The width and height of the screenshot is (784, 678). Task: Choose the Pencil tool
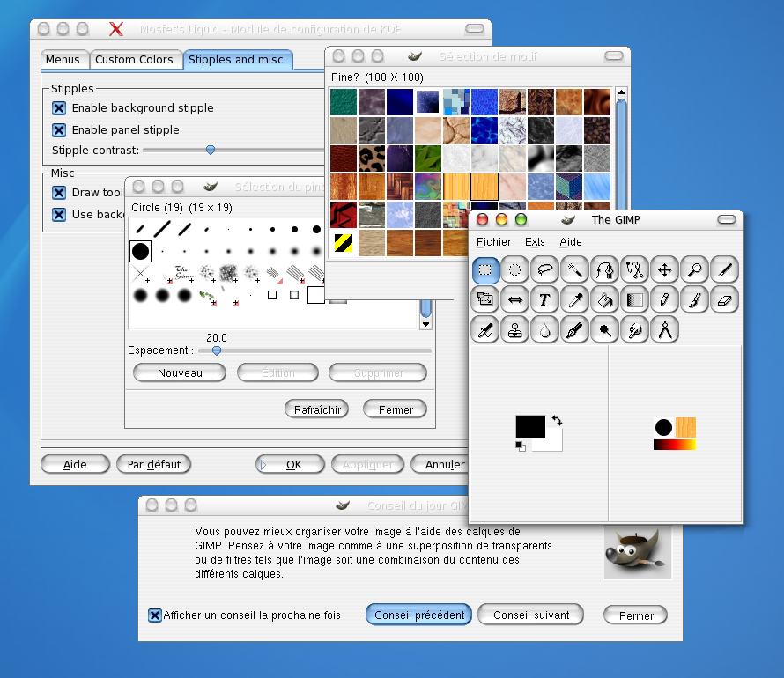[665, 299]
